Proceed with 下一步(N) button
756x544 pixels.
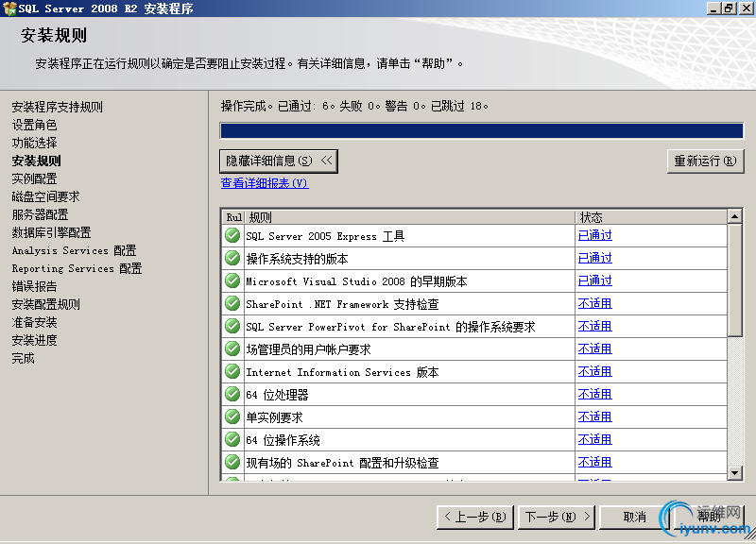[557, 517]
